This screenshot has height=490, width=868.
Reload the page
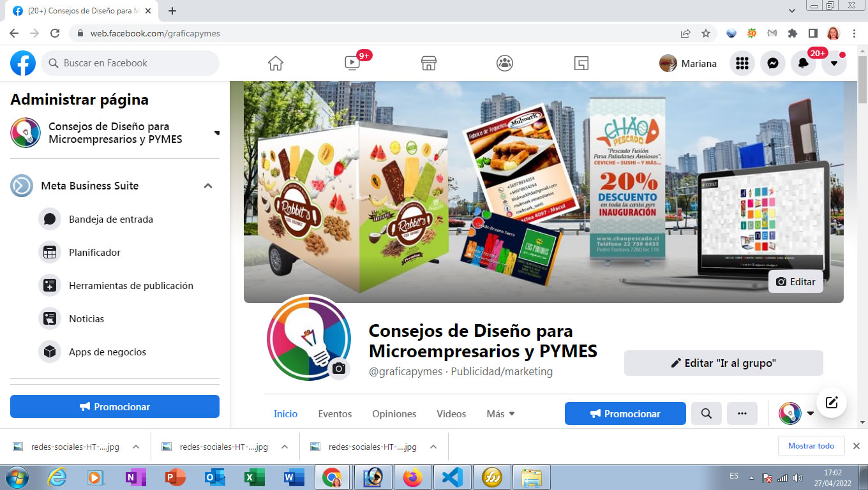tap(55, 33)
